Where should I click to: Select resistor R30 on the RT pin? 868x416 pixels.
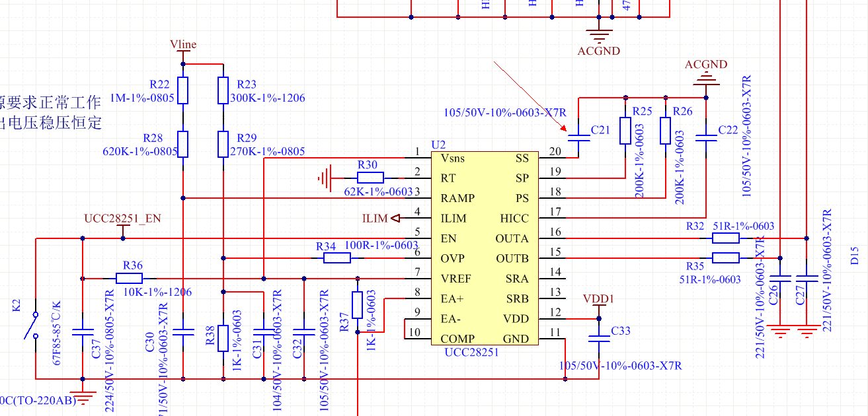click(x=370, y=178)
